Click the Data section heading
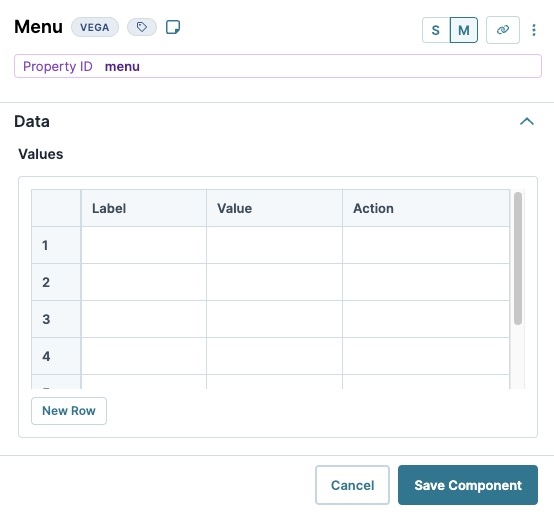The image size is (554, 522). [32, 121]
